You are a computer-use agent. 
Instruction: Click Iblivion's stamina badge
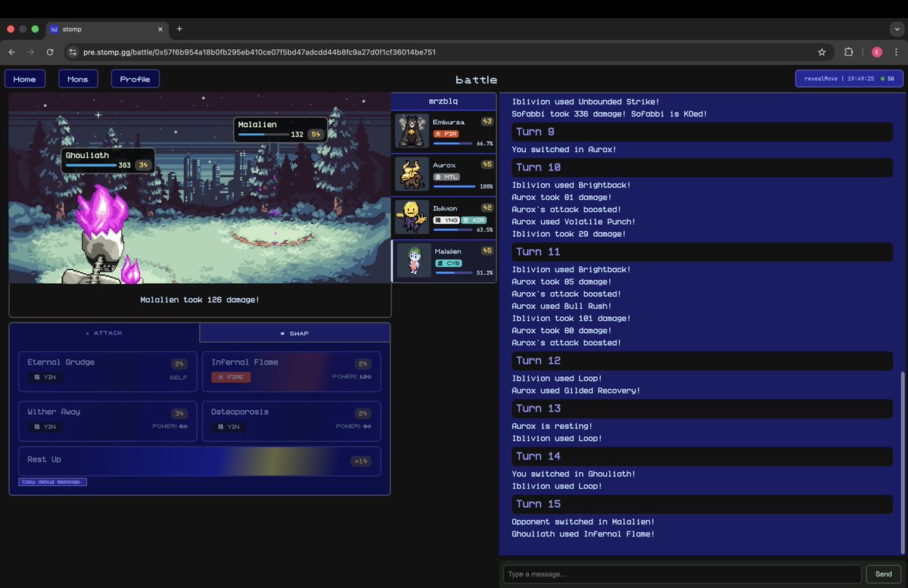tap(487, 207)
